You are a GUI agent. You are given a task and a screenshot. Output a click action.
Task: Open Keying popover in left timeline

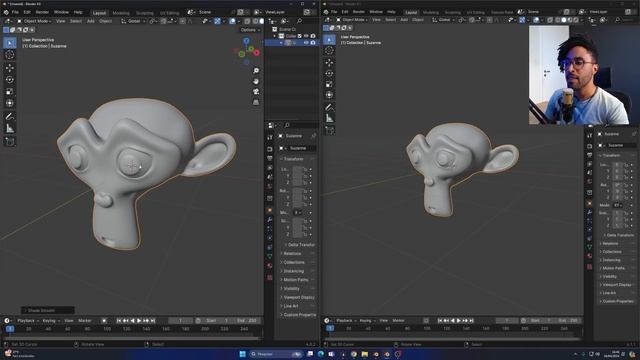tap(50, 321)
